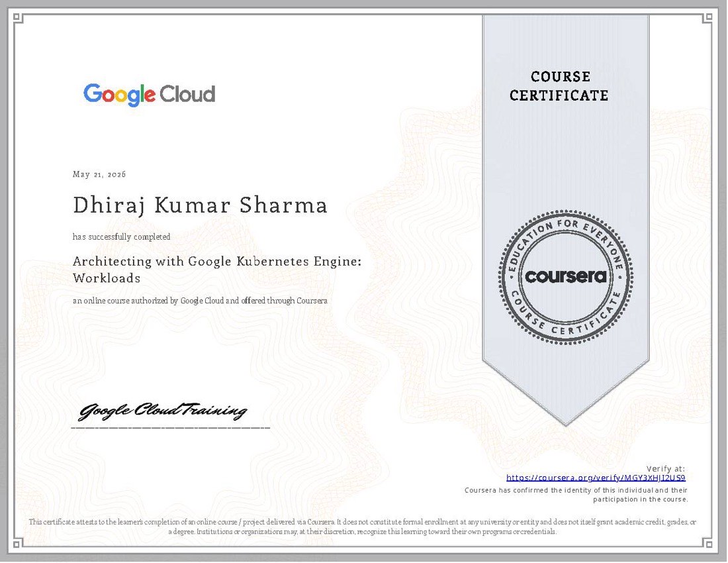This screenshot has width=728, height=563.
Task: Click the bottom disclaimer beginning 'This certificate attests'
Action: 363,527
